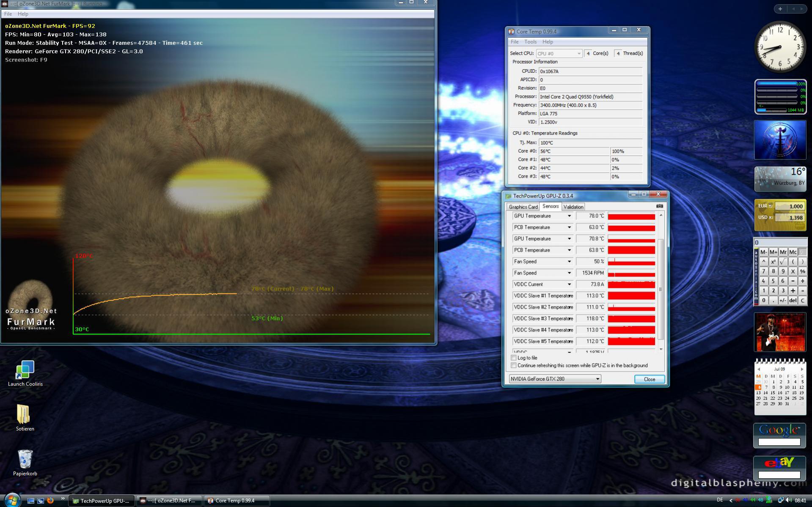
Task: Click the red Fan Speed 1534 RPM graph
Action: [x=631, y=273]
